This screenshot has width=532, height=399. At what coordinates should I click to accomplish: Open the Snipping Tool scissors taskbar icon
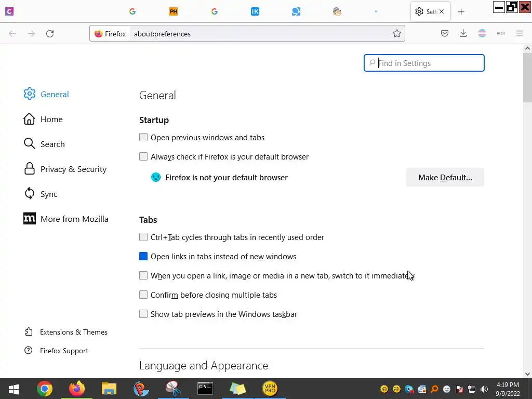tap(173, 389)
